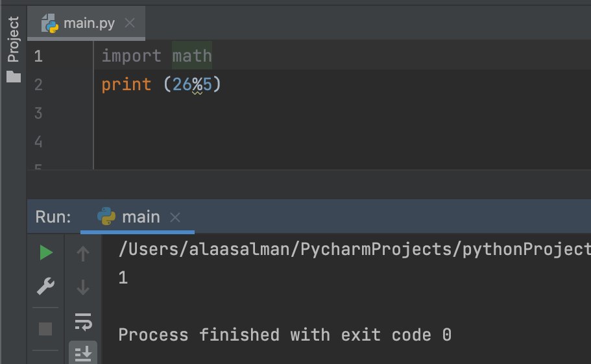Click the Run: panel label
This screenshot has width=591, height=364.
click(x=53, y=217)
